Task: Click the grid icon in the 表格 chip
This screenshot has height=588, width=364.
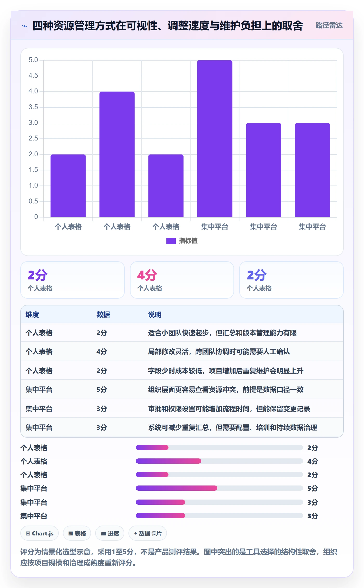Action: pyautogui.click(x=70, y=533)
